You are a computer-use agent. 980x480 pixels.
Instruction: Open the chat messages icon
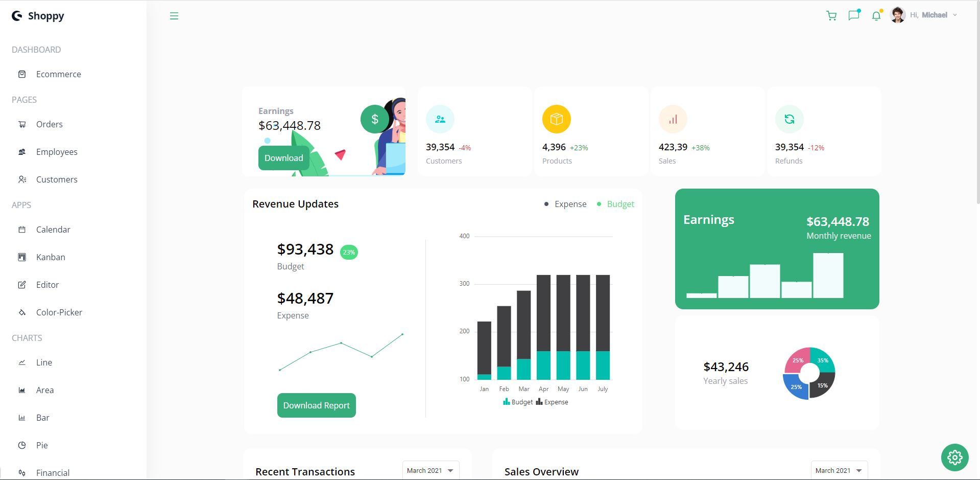click(854, 15)
